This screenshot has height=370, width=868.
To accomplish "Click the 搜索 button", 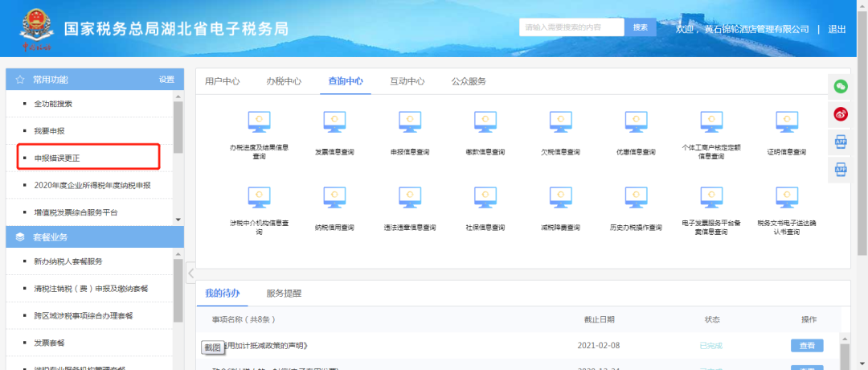I will tap(640, 27).
